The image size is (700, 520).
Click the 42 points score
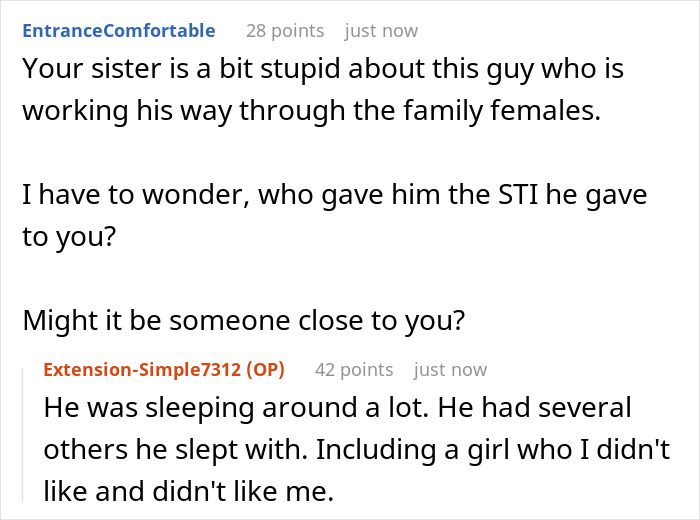tap(352, 370)
